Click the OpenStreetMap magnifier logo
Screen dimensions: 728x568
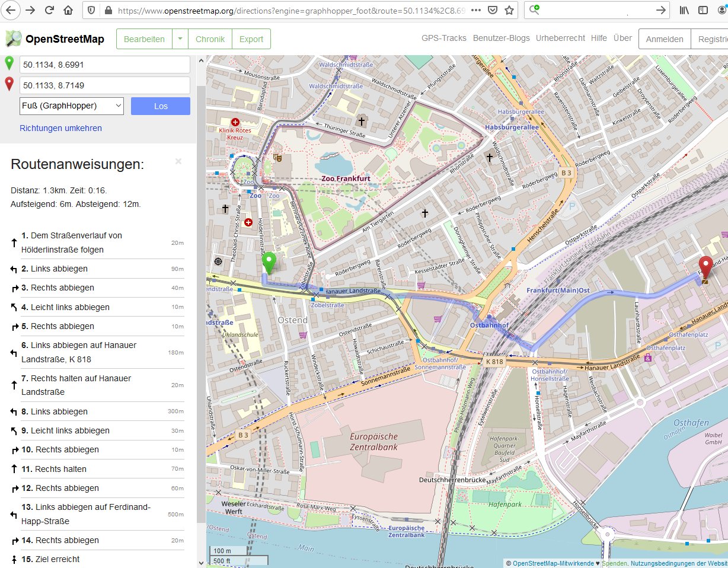pos(14,39)
